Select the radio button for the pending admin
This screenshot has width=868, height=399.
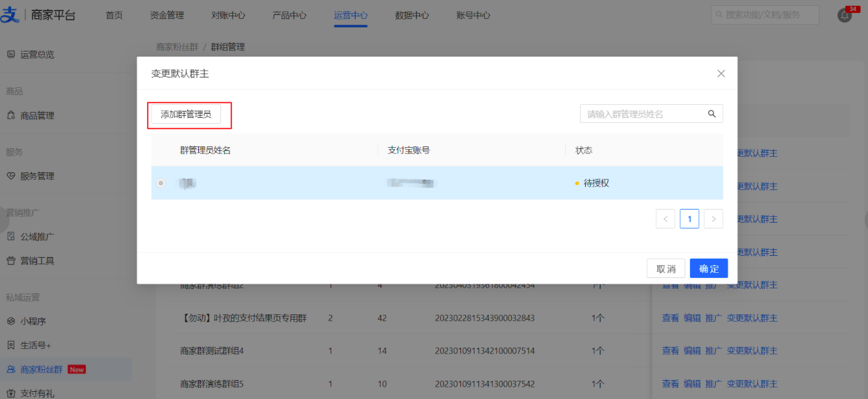[x=161, y=184]
